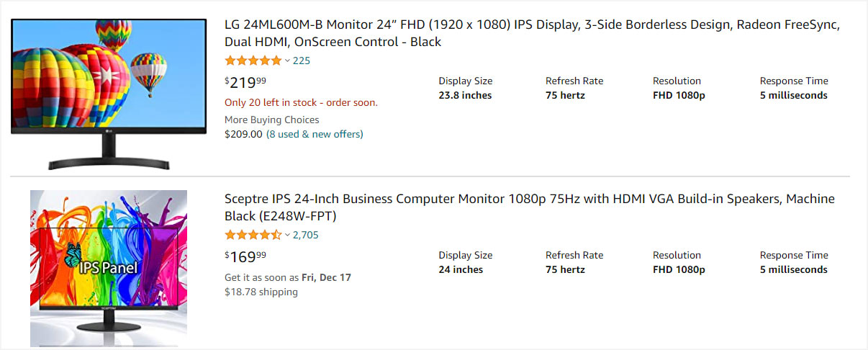Click the $18.78 shipping text

261,292
